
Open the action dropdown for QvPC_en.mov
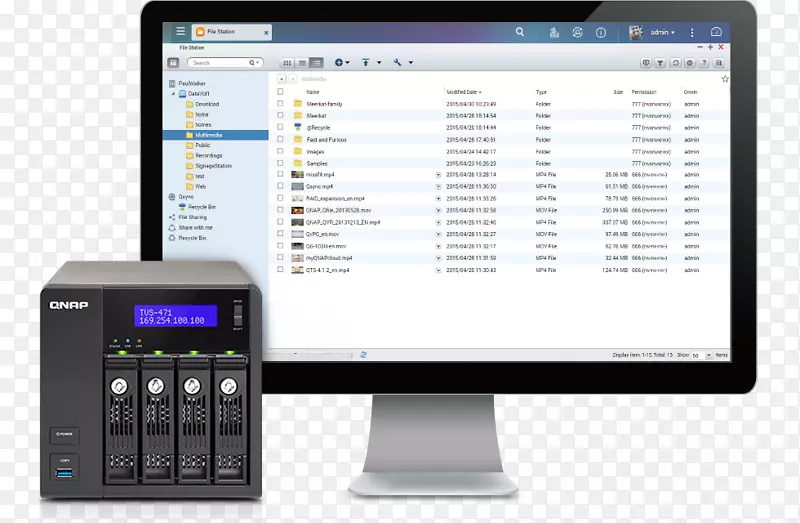tap(438, 235)
